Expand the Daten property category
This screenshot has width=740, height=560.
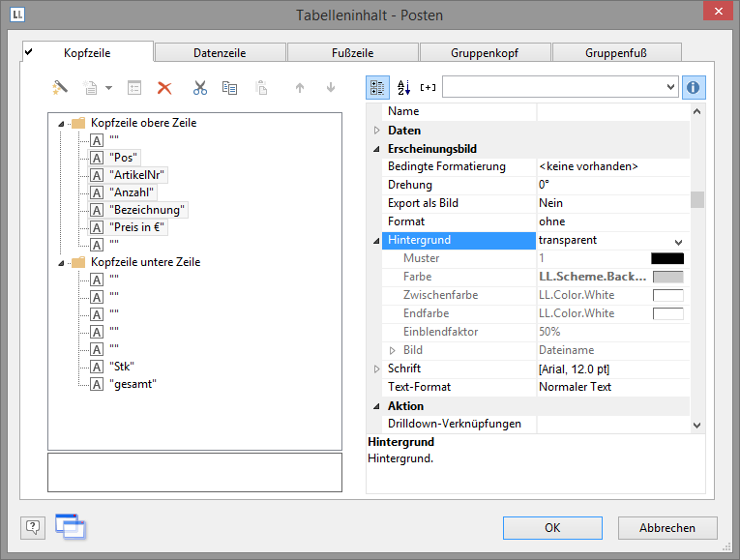[377, 131]
